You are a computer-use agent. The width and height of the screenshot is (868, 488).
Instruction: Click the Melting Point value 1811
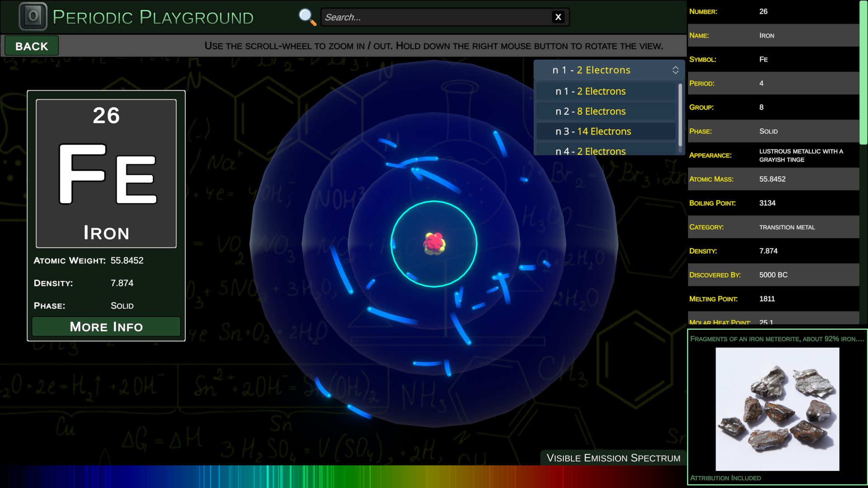pos(767,299)
